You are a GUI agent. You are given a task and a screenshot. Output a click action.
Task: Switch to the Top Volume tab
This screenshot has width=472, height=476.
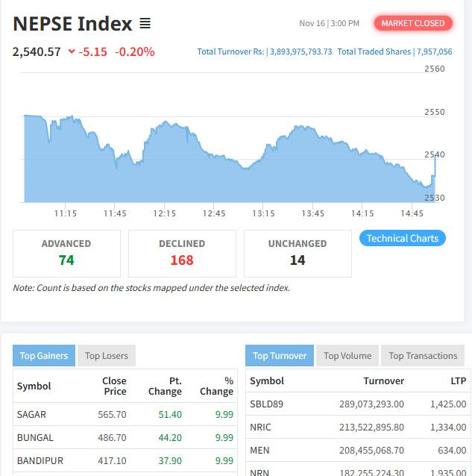coord(347,356)
